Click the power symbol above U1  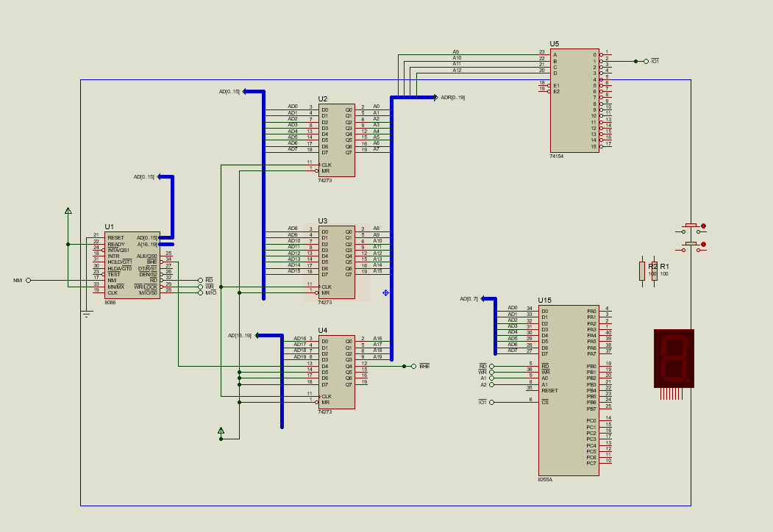pyautogui.click(x=68, y=211)
